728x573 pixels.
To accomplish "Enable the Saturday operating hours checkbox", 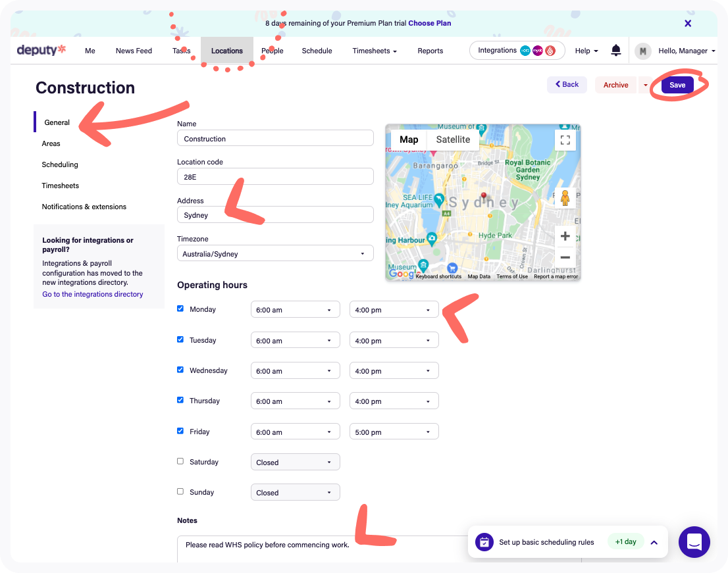I will tap(180, 461).
